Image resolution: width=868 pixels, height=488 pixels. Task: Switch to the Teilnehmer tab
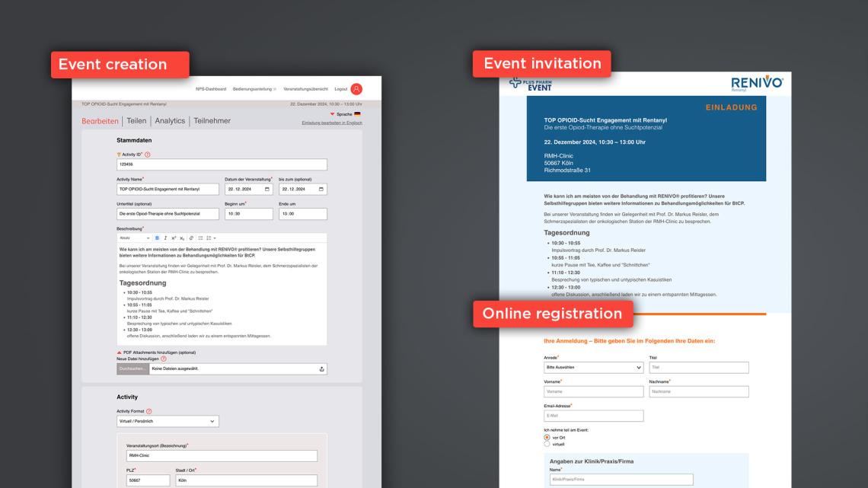click(x=212, y=121)
